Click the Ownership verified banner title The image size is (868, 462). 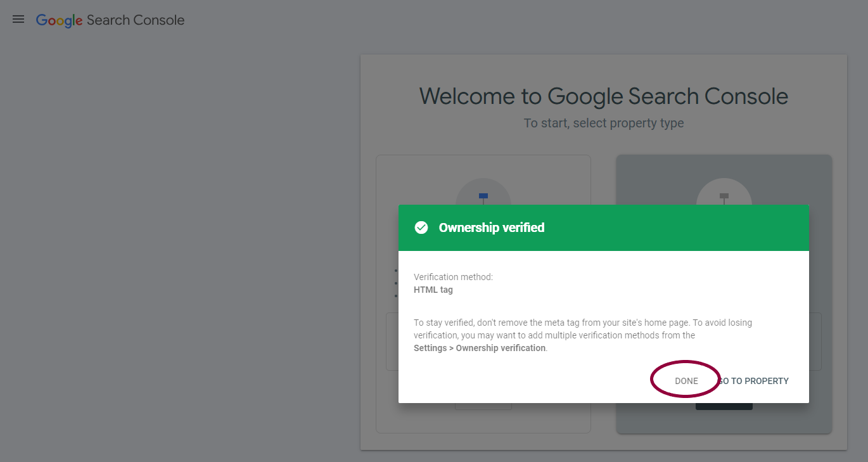tap(492, 228)
